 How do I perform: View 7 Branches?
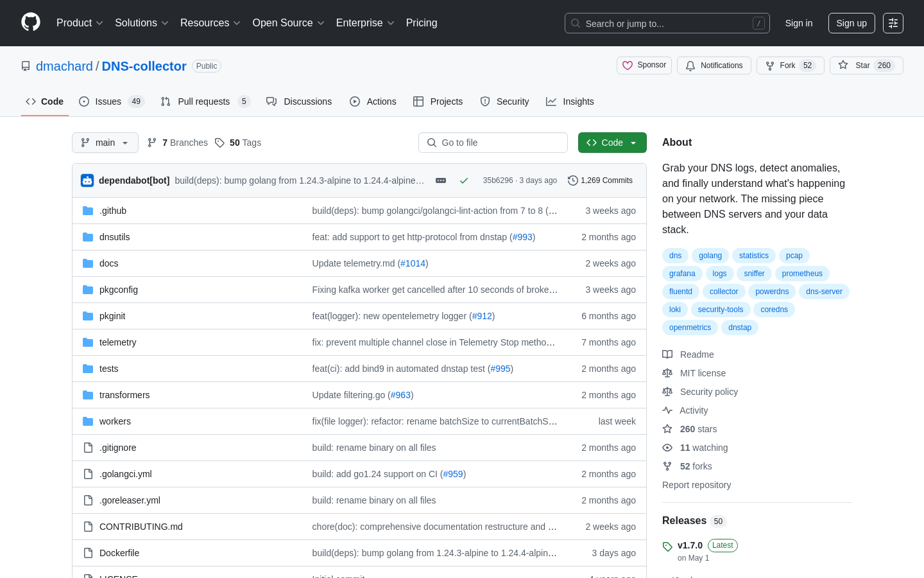tap(178, 143)
